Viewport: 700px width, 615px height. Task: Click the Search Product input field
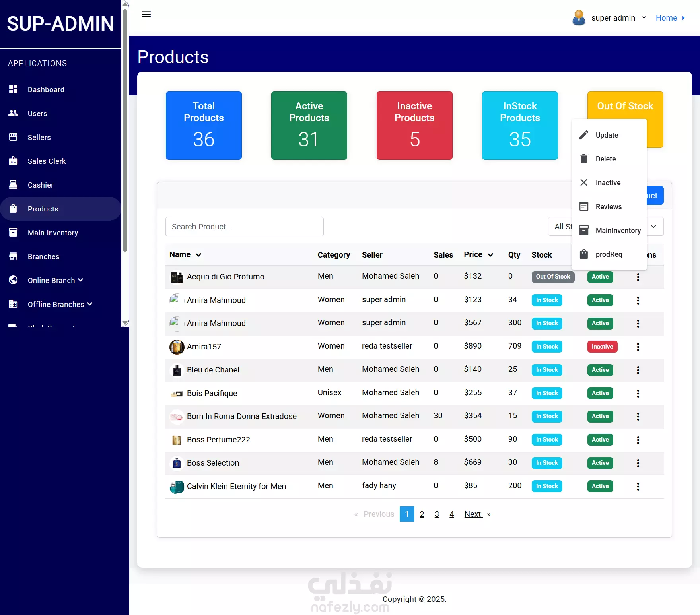point(245,227)
